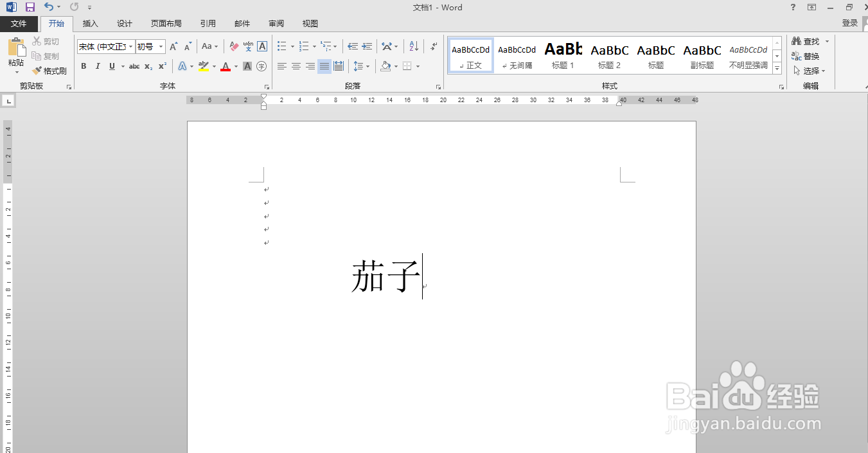This screenshot has height=453, width=868.
Task: Click the Paste clipboard icon
Action: pyautogui.click(x=16, y=47)
